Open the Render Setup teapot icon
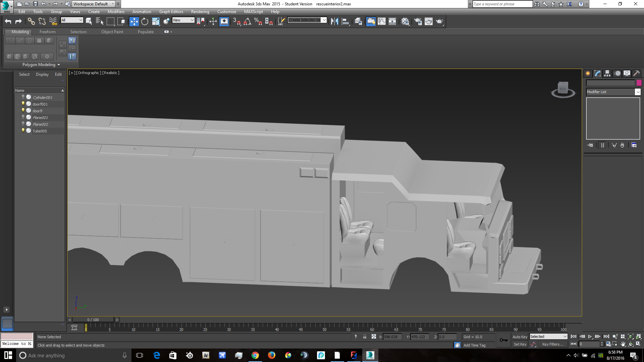 pos(418,21)
